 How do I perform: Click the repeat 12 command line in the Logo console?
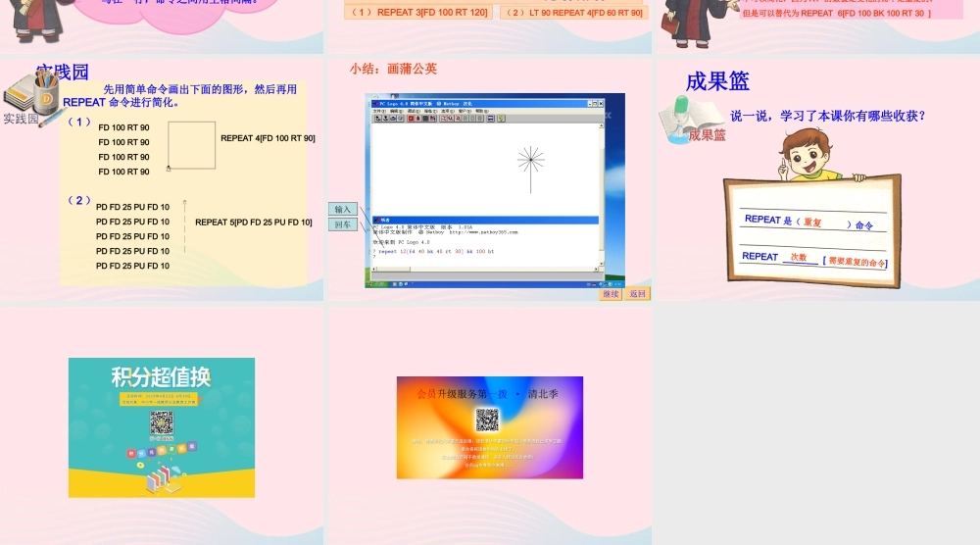433,251
